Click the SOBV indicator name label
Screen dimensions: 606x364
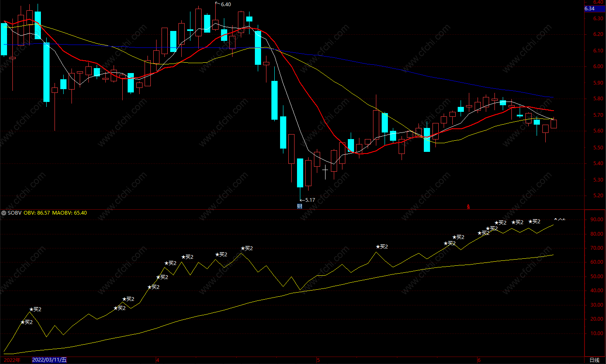click(14, 213)
